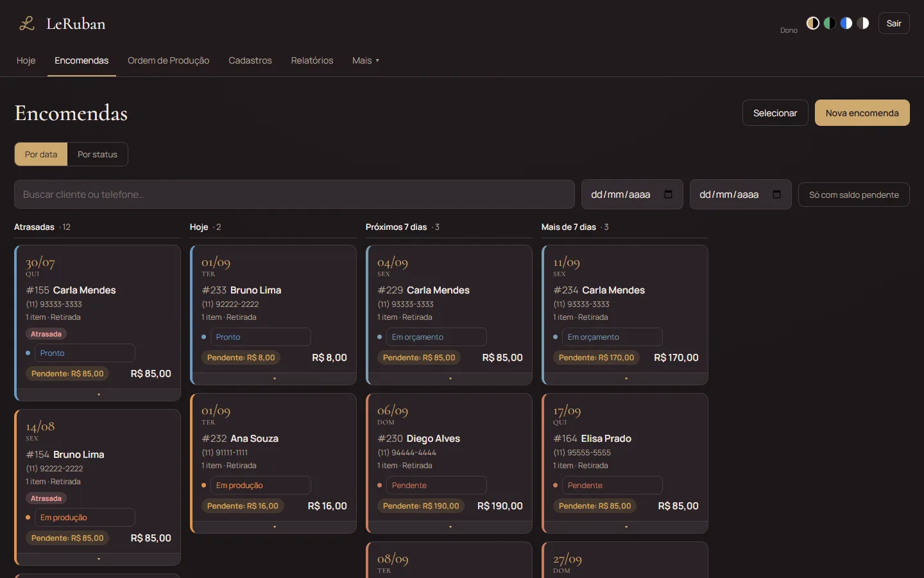Open Em orçamento dropdown on order #229
The image size is (924, 578).
point(436,337)
